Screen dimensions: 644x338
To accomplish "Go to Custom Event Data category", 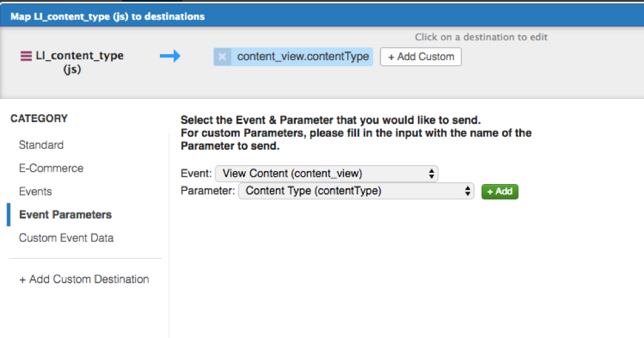I will click(x=66, y=238).
